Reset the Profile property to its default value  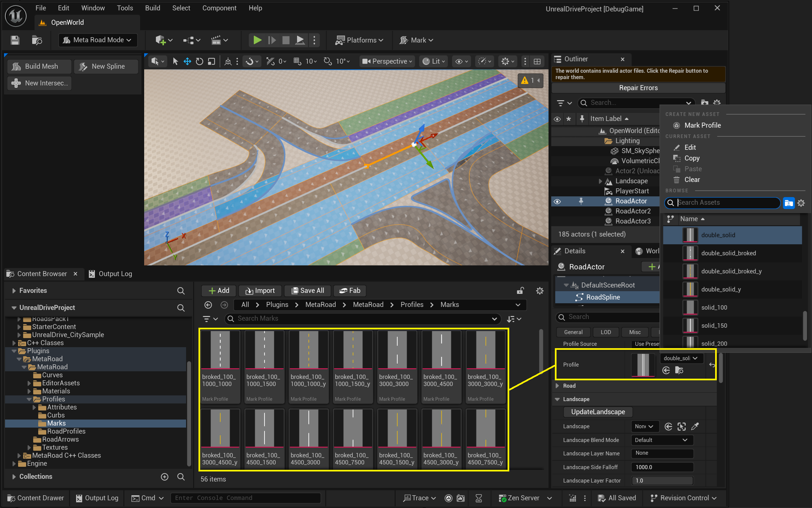pos(712,365)
